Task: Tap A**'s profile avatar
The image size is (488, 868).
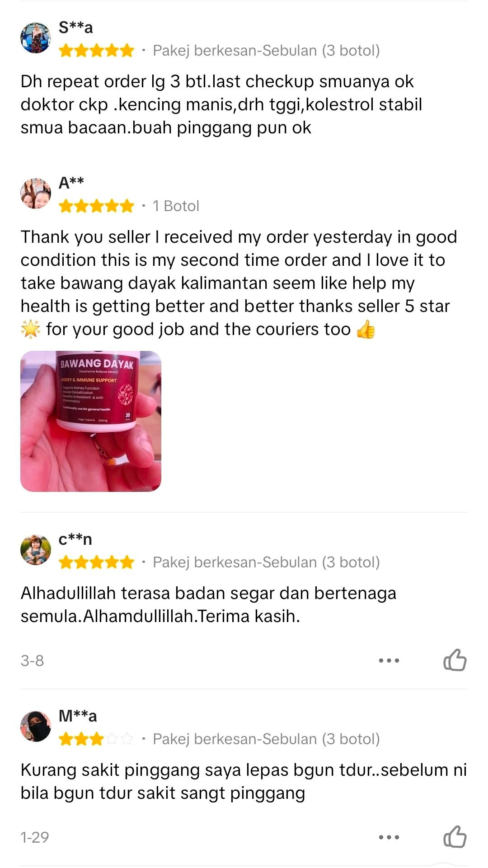Action: 36,193
